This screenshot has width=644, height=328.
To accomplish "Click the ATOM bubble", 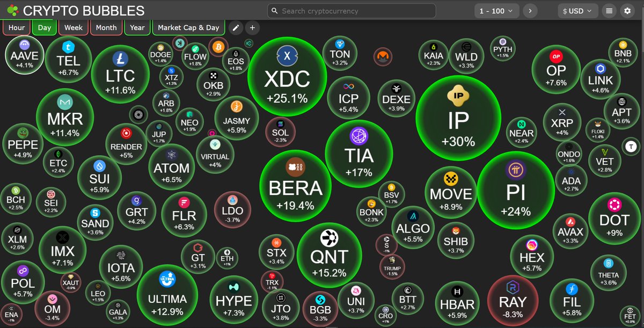I will click(171, 167).
